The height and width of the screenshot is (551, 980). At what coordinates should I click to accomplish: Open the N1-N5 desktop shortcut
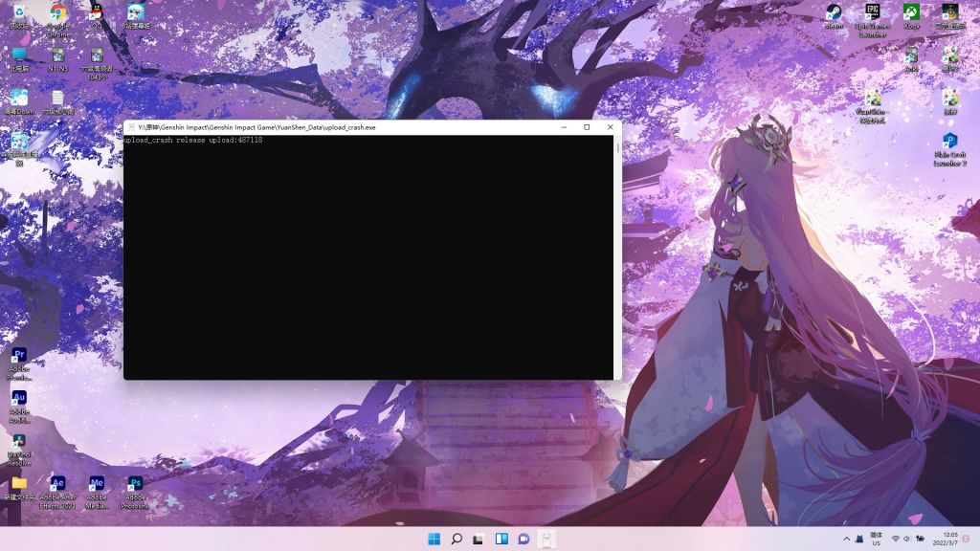pos(58,60)
